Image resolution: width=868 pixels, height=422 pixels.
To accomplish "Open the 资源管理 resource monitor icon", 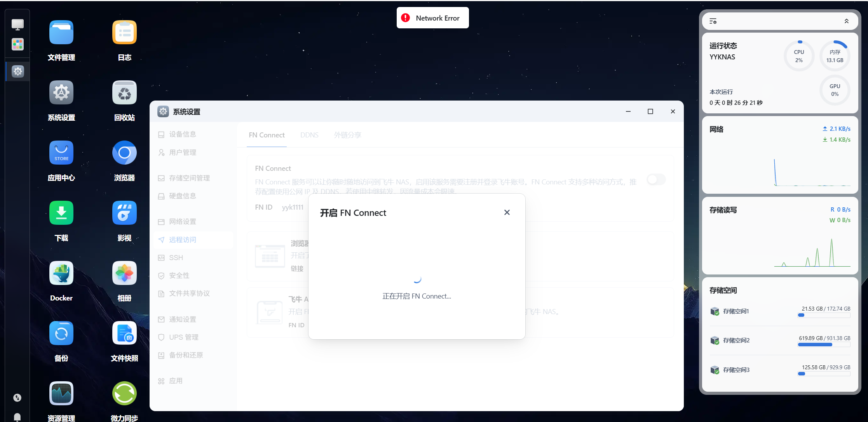I will [x=61, y=393].
